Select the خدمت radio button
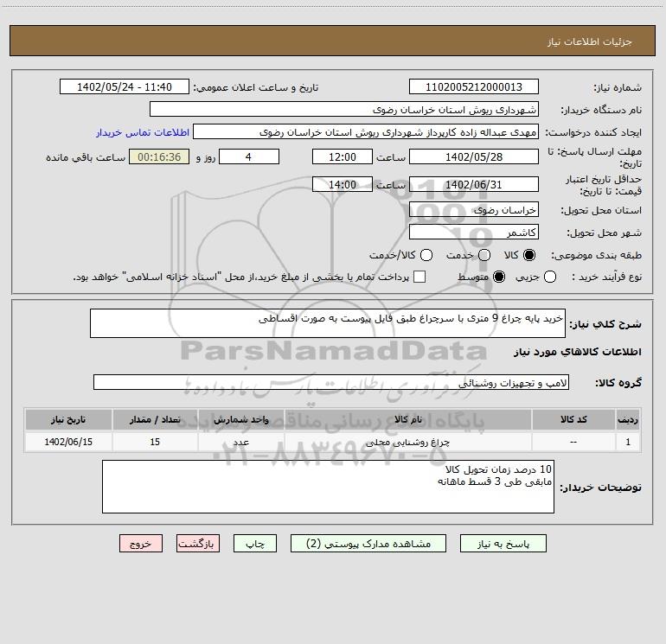Image resolution: width=666 pixels, height=644 pixels. (x=484, y=255)
